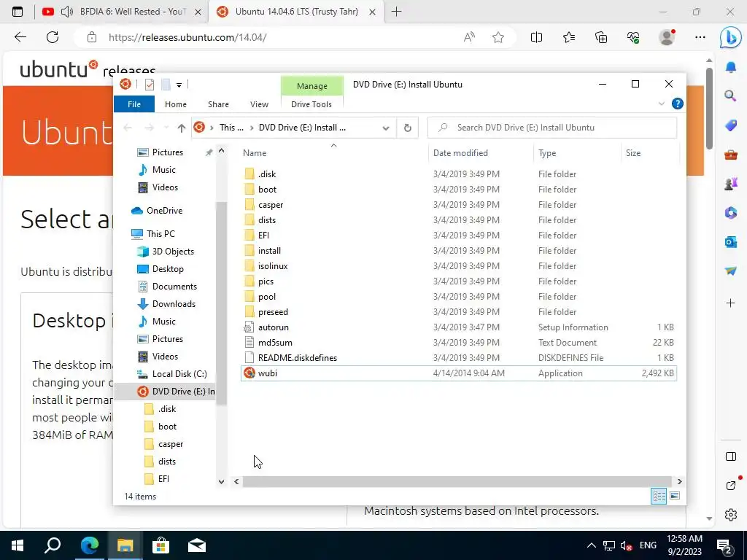747x560 pixels.
Task: Sort by Date modified column header
Action: (481, 153)
